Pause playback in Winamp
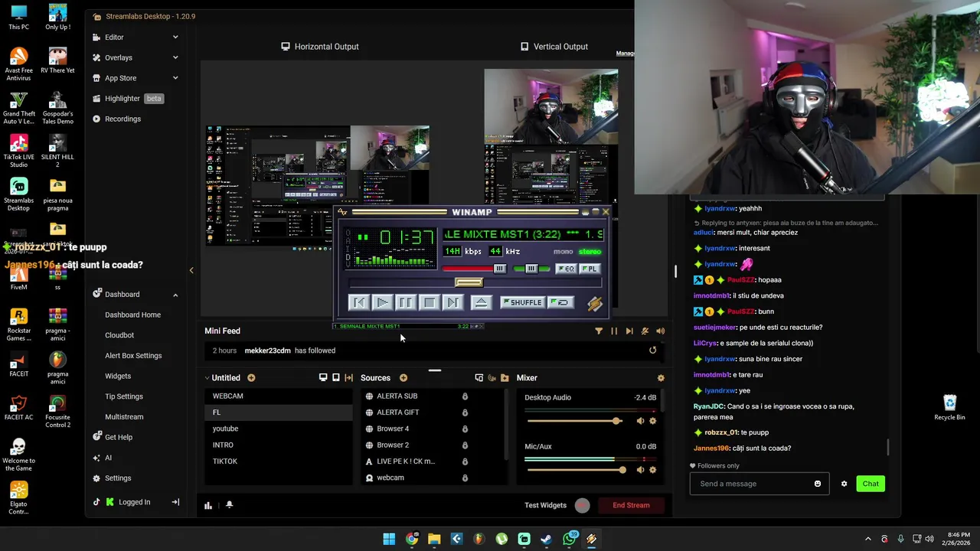The width and height of the screenshot is (980, 551). coord(406,303)
